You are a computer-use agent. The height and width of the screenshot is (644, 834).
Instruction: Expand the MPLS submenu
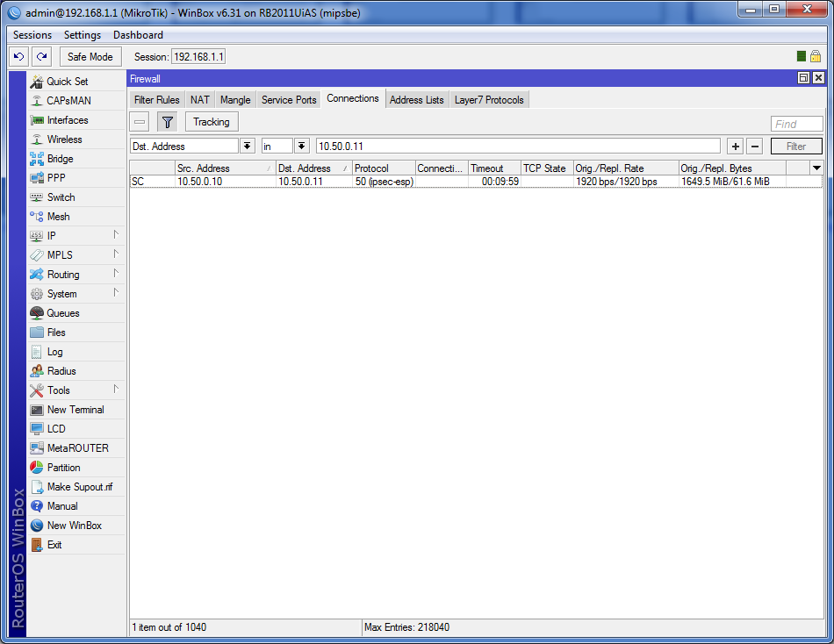click(76, 255)
